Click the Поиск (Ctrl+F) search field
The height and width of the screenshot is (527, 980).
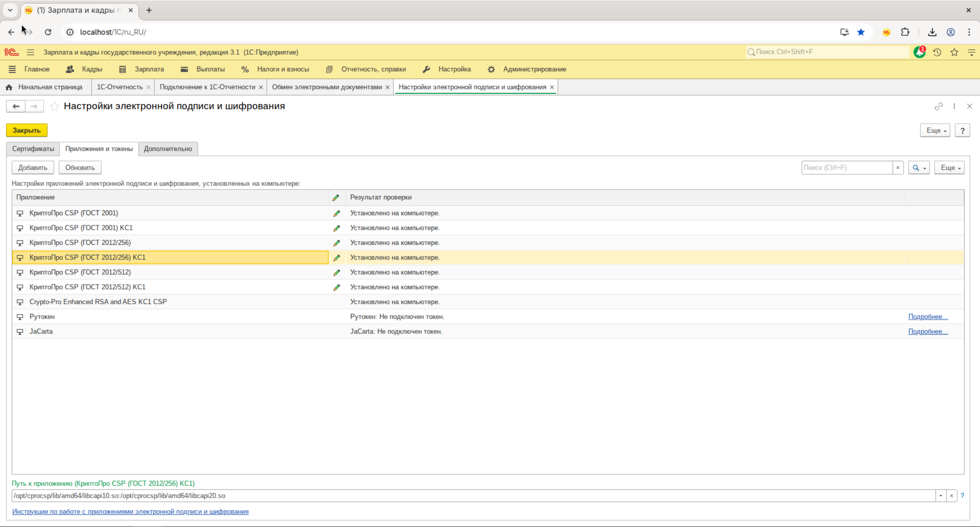point(847,168)
